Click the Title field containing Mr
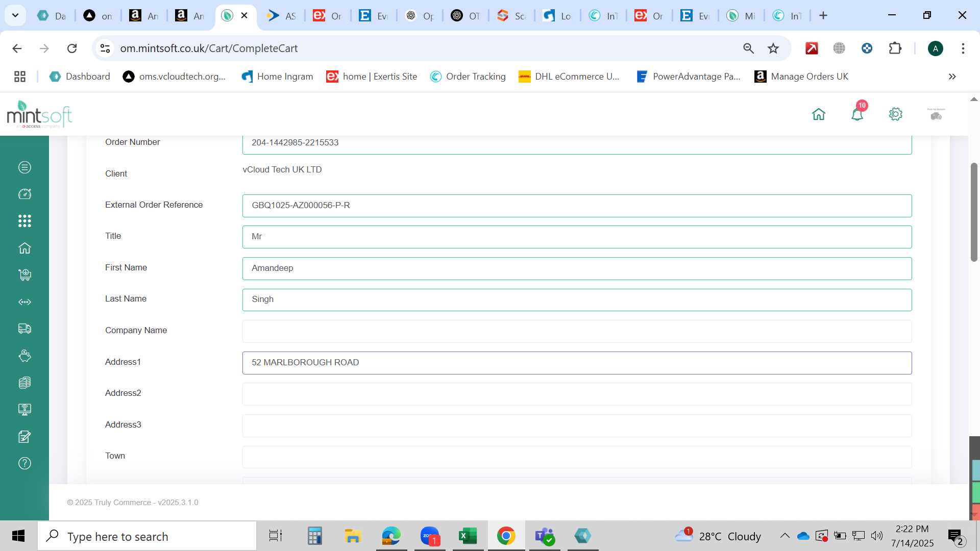This screenshot has height=551, width=980. pos(577,237)
